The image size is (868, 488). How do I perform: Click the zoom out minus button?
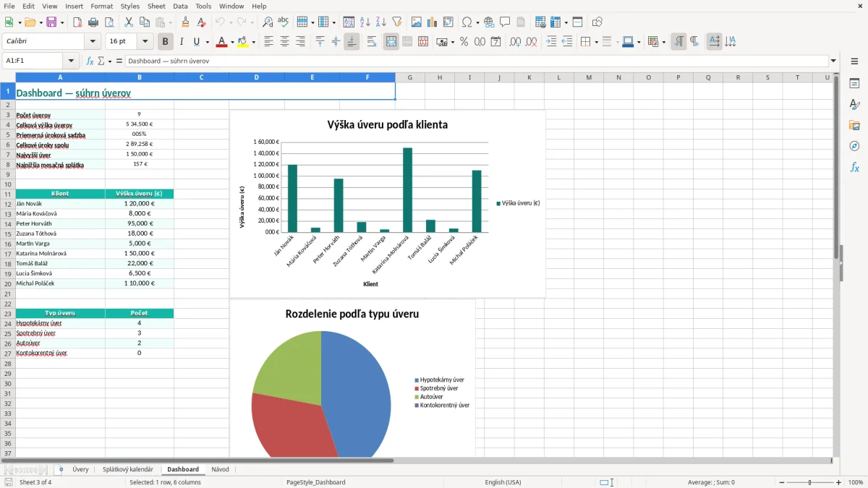pyautogui.click(x=782, y=482)
